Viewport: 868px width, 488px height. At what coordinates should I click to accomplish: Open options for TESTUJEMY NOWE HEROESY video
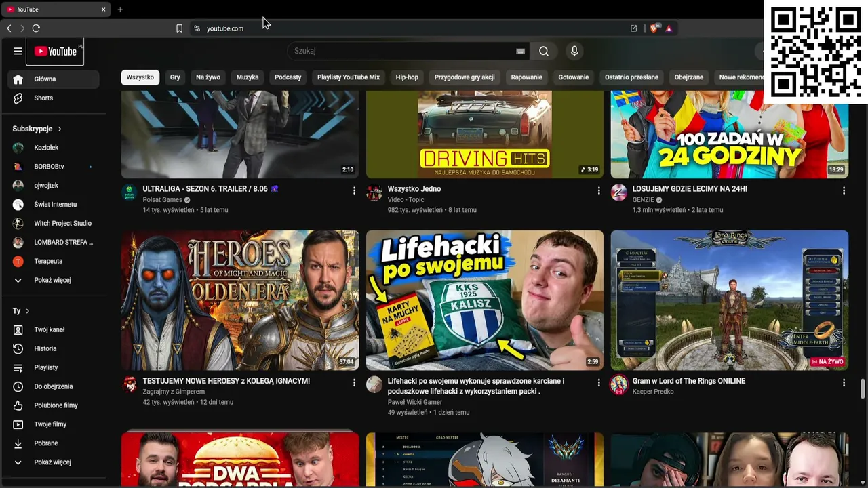click(354, 383)
